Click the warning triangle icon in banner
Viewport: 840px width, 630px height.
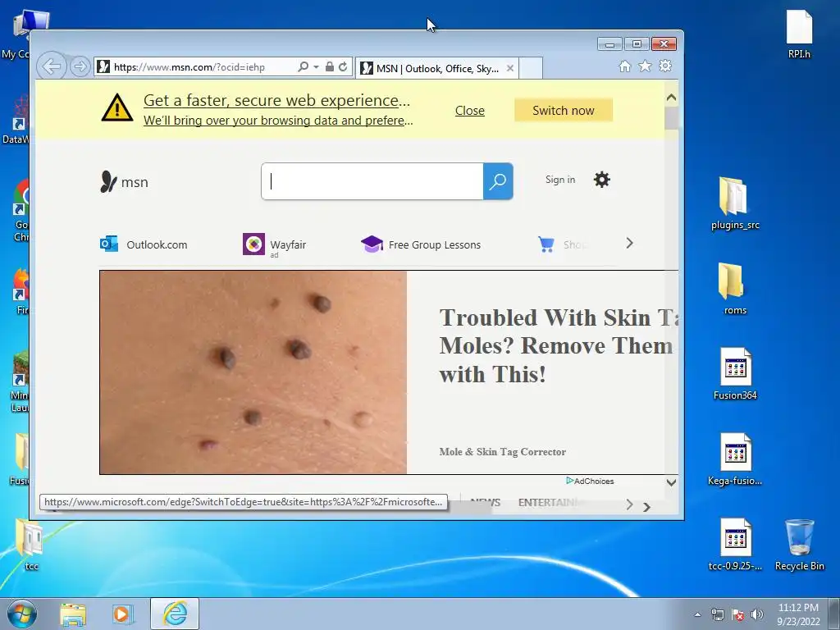tap(116, 107)
